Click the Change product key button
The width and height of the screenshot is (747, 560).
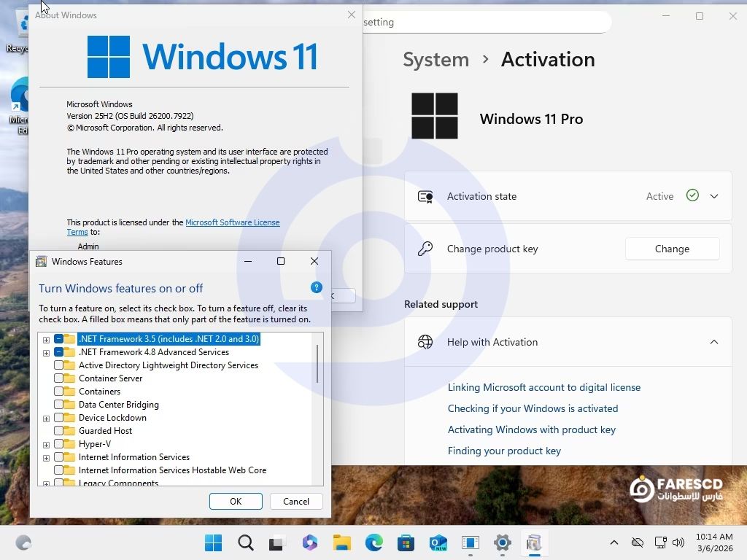pos(672,249)
